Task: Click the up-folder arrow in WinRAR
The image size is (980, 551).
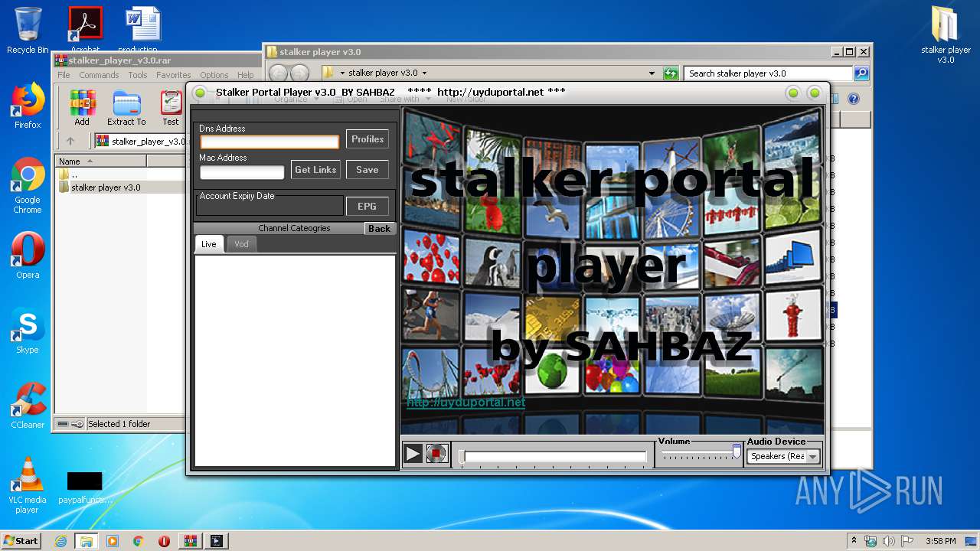Action: click(x=70, y=141)
